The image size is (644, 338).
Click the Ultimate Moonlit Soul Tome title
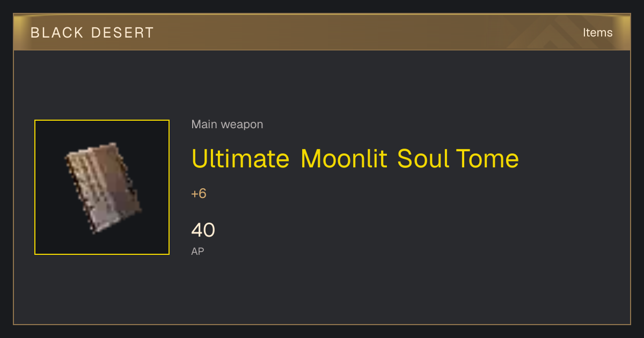pos(355,159)
